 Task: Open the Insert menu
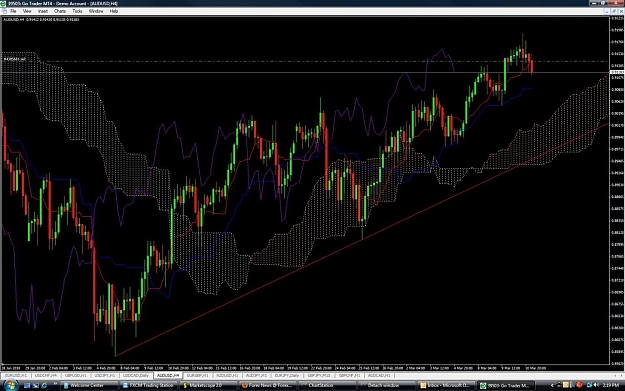point(43,11)
